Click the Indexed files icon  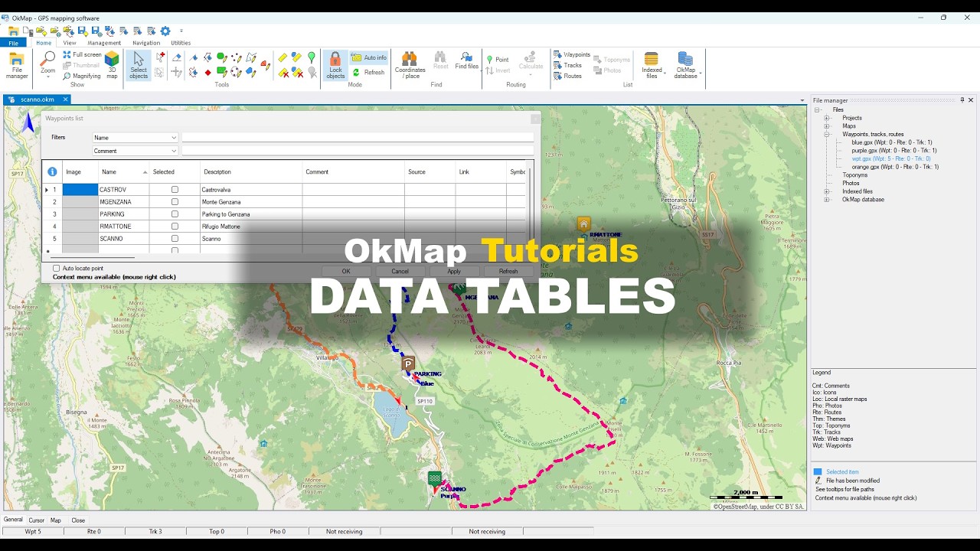tap(652, 66)
